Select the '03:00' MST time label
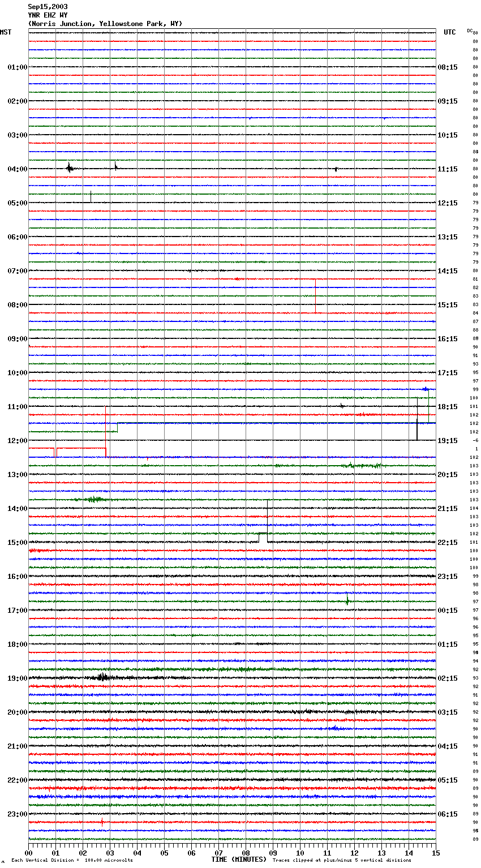 tap(18, 135)
